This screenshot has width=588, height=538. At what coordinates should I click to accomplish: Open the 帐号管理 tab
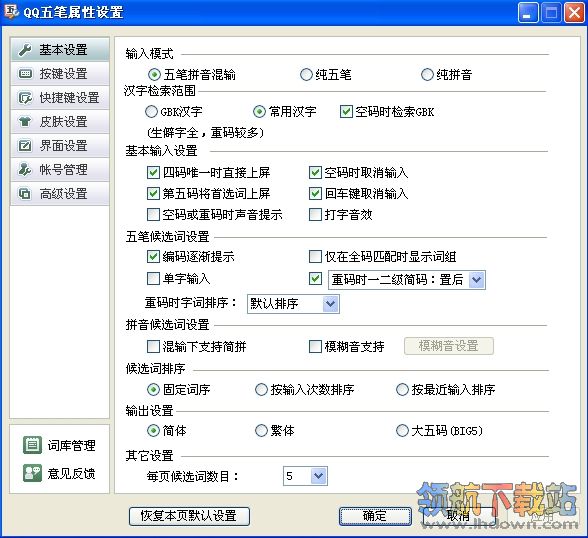click(60, 169)
